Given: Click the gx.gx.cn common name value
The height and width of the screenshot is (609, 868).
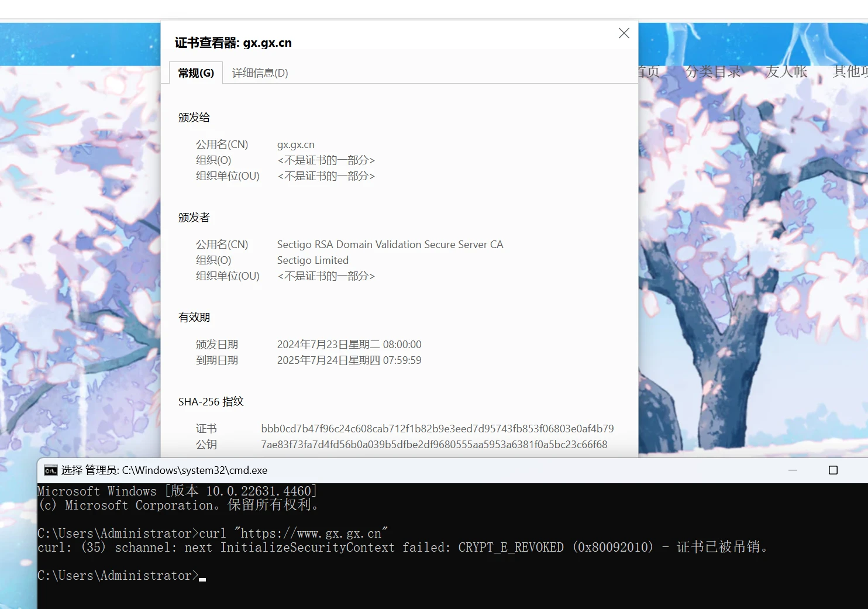Looking at the screenshot, I should point(295,144).
